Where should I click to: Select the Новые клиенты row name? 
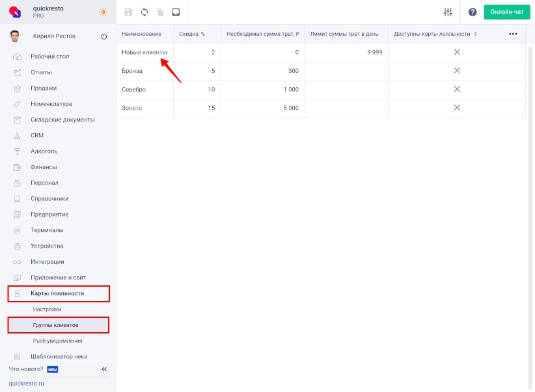click(x=144, y=53)
